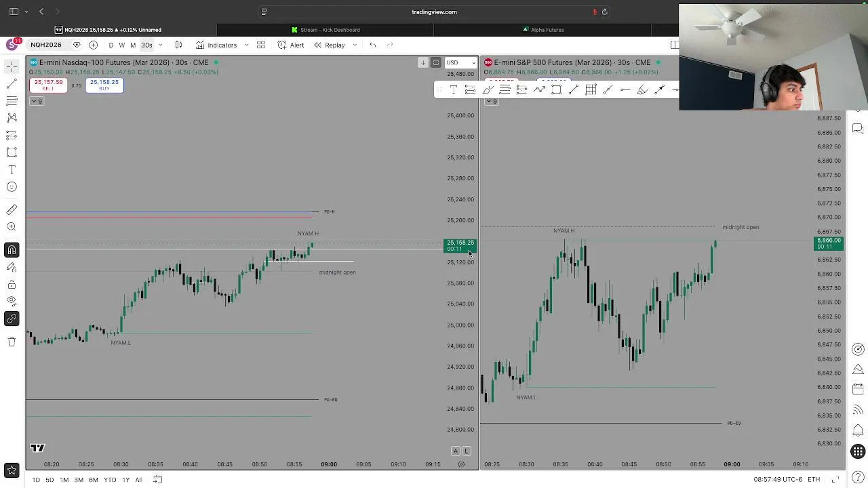Open the Fibonacci retracement tools

pos(12,100)
